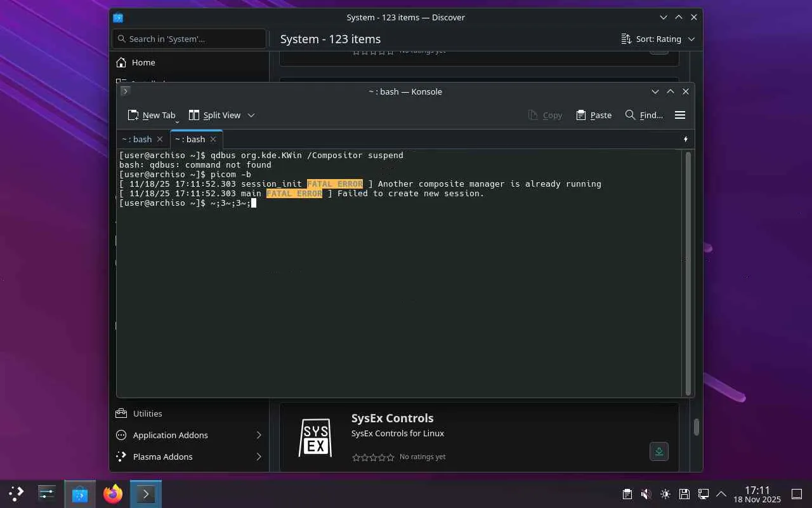Open the Plasma application launcher
This screenshot has width=812, height=508.
[x=16, y=493]
